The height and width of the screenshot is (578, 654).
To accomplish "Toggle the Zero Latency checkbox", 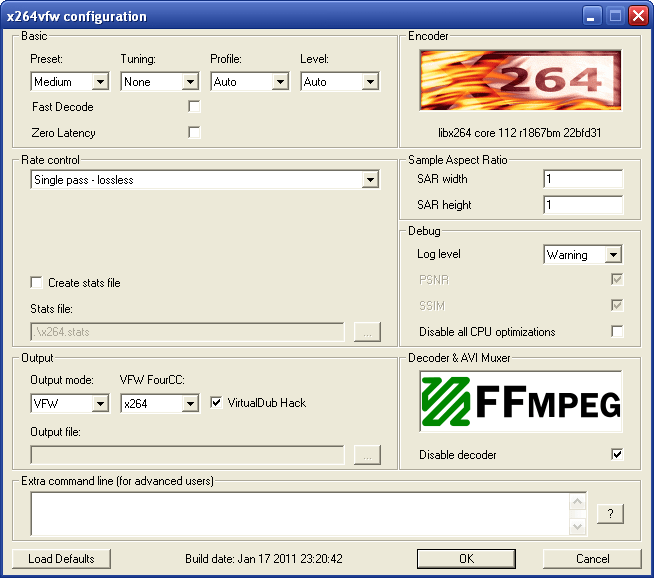I will click(x=195, y=133).
